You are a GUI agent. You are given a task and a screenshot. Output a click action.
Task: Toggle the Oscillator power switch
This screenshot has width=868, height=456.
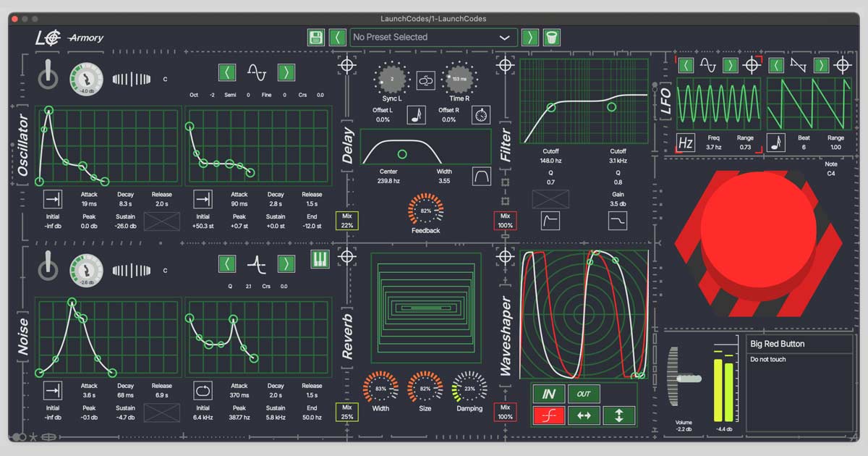[x=48, y=75]
